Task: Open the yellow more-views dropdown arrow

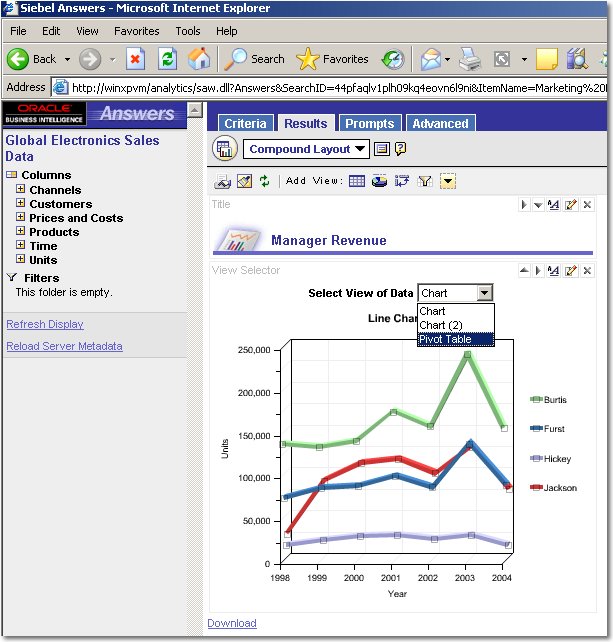Action: coord(448,181)
